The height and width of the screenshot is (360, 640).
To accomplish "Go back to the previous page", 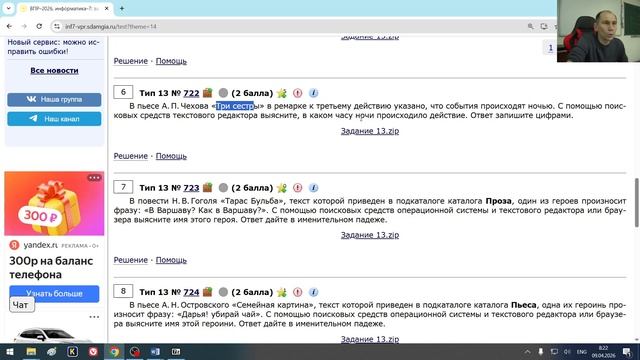I will click(x=9, y=26).
